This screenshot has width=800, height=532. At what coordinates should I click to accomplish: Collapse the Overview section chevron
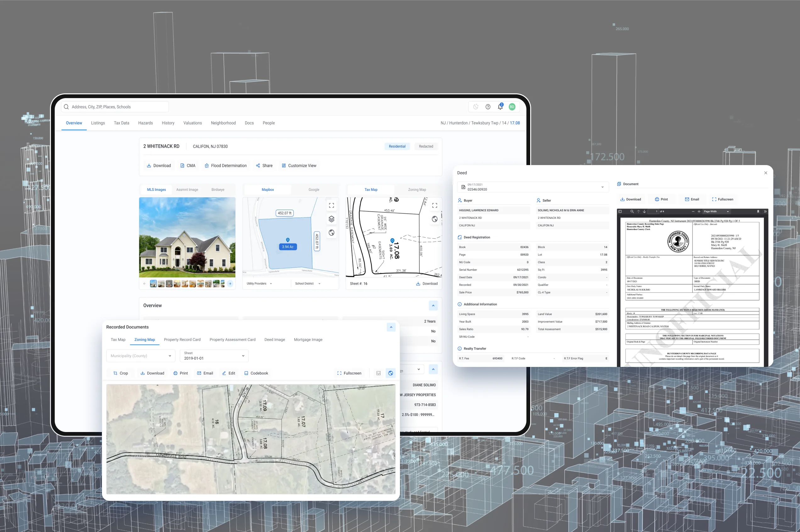(433, 306)
